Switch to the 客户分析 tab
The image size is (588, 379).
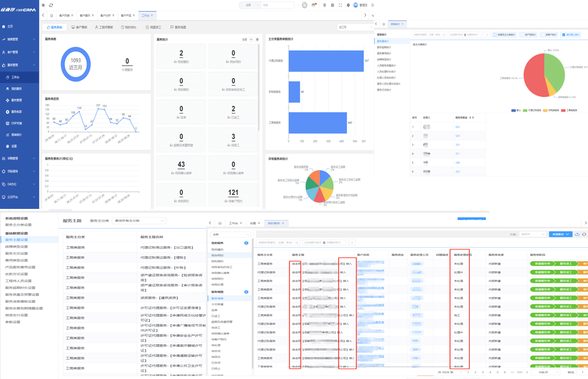106,16
